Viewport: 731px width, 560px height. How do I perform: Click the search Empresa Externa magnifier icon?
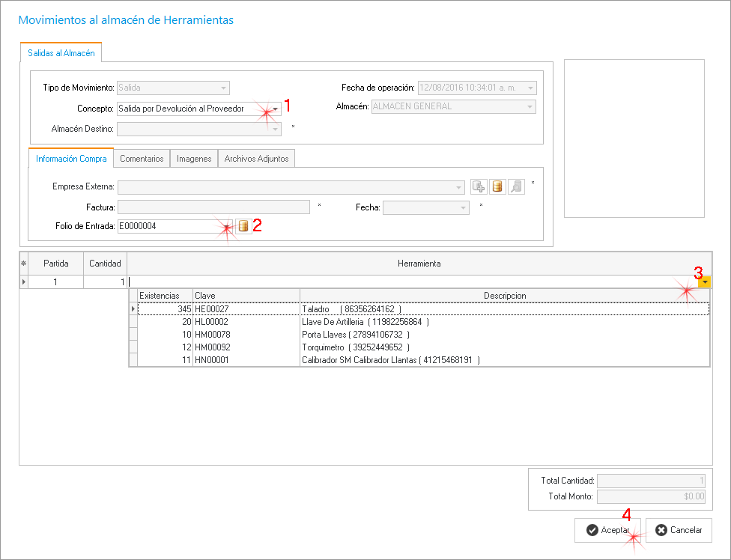pyautogui.click(x=516, y=187)
